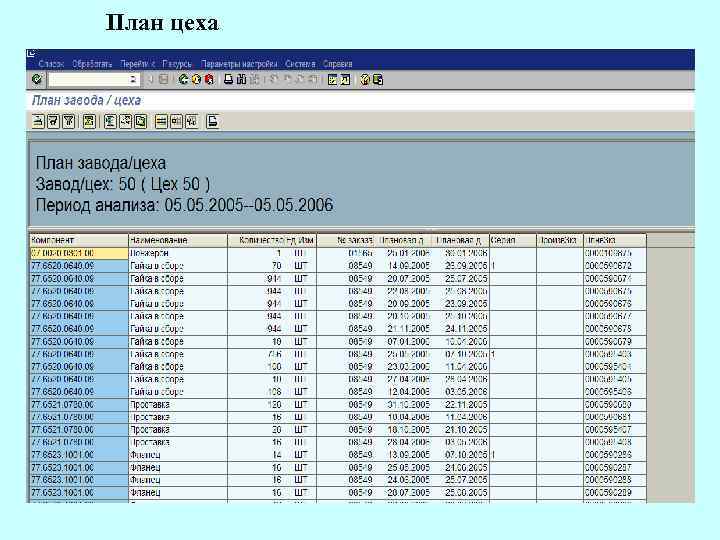Screen dimensions: 720x540
Task: Click the red Cancel icon
Action: tap(209, 79)
